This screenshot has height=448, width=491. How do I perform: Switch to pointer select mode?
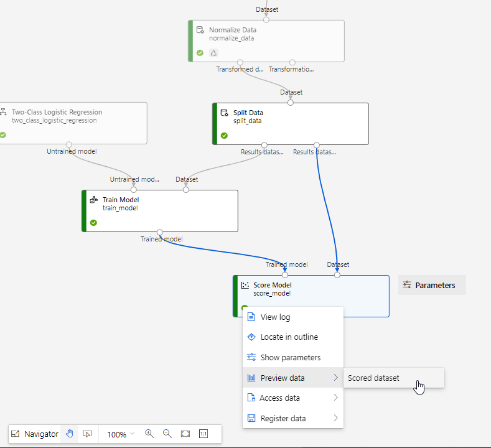[x=87, y=434]
